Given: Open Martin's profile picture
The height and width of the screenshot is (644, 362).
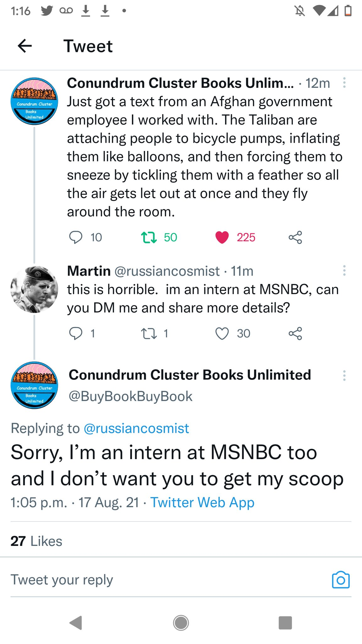Looking at the screenshot, I should (x=34, y=289).
